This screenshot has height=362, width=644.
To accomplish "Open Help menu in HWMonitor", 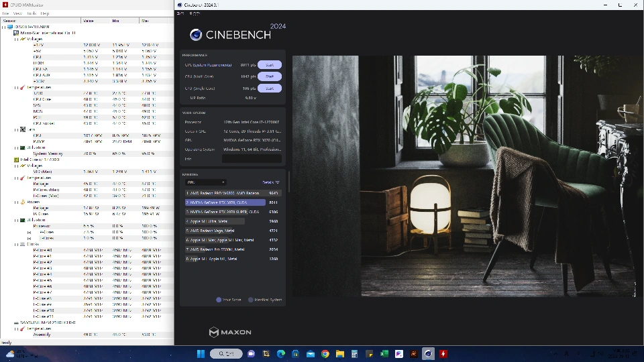I will 45,13.
